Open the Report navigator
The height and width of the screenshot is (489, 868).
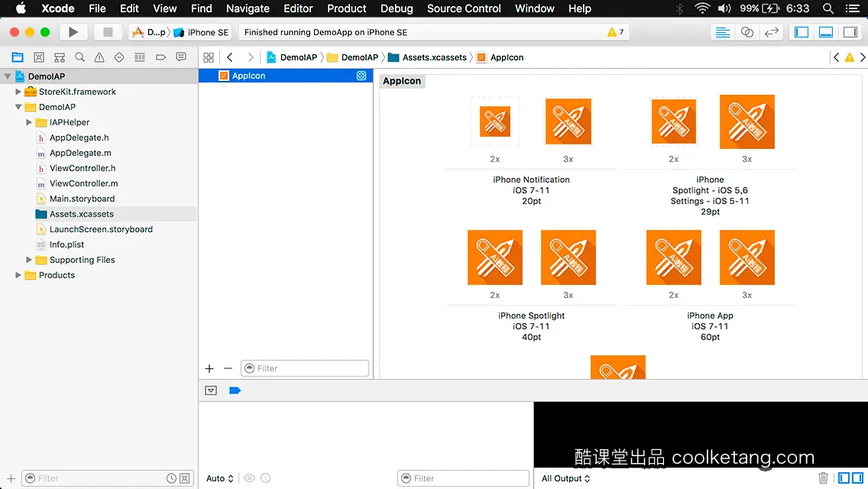pos(181,57)
